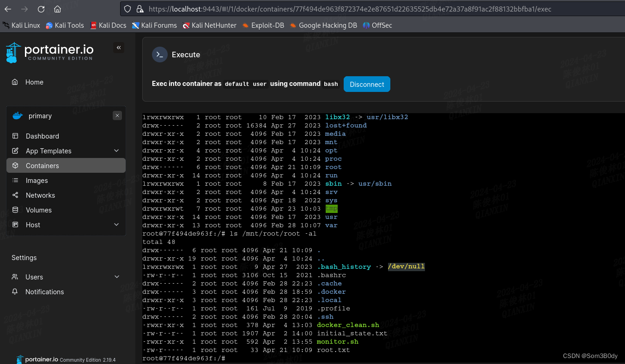Click the docker_clean.sh file name
625x364 pixels.
coord(348,325)
